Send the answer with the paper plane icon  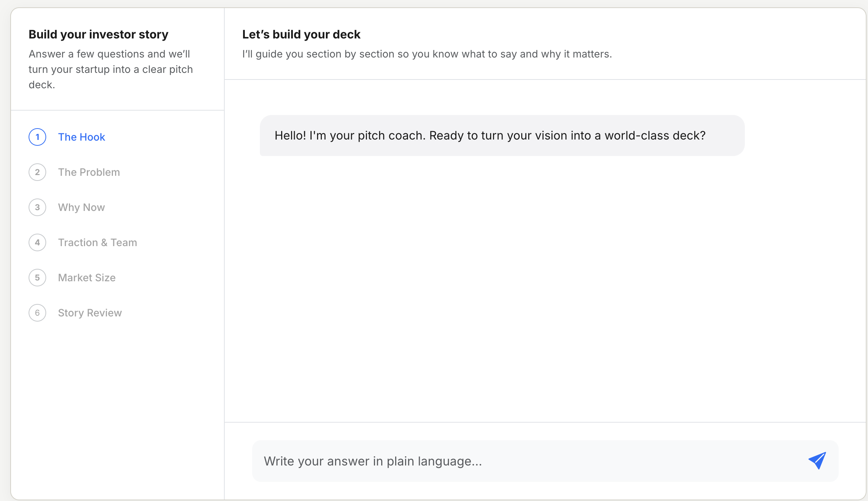click(817, 461)
